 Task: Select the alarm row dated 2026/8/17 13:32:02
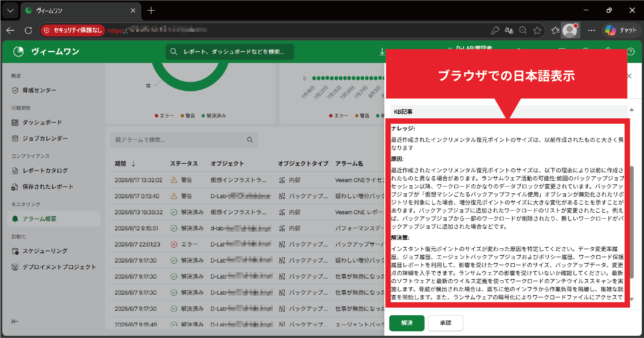coord(247,180)
